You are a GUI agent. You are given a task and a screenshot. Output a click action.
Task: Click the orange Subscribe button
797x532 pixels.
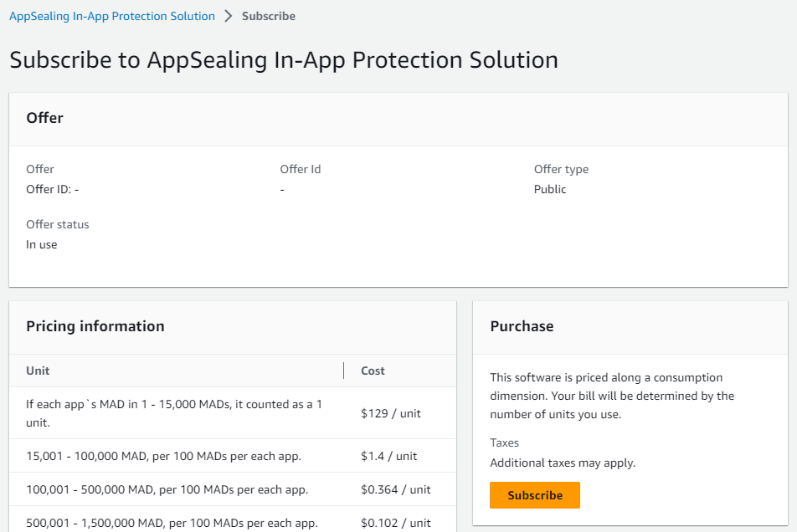[x=535, y=495]
